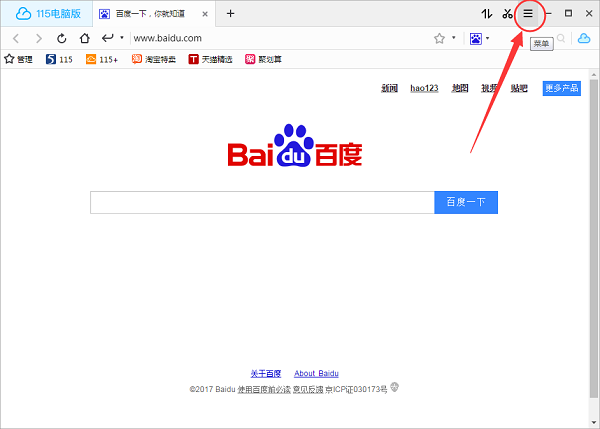
Task: Open the hamburger menu button
Action: click(x=528, y=14)
